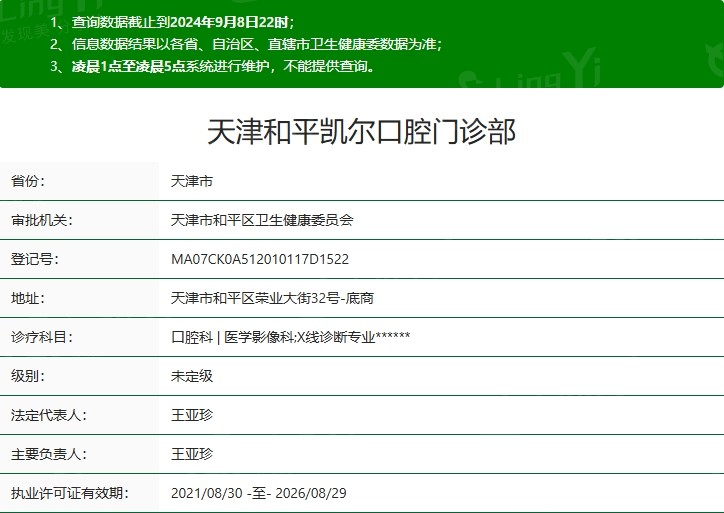Select registration number MA07CK0A512010117D1522
Screen dimensions: 724x513
point(260,259)
